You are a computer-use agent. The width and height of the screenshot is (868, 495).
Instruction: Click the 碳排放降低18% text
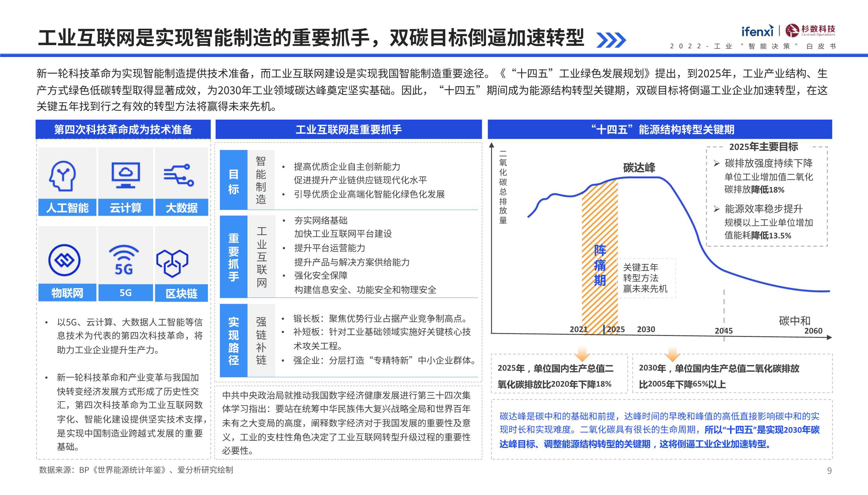tap(754, 190)
